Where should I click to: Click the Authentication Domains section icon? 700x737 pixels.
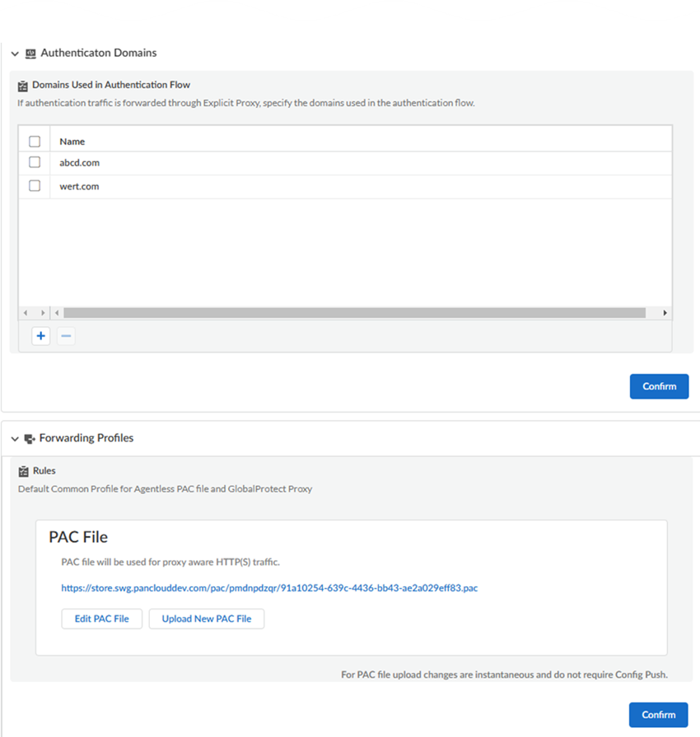click(30, 54)
